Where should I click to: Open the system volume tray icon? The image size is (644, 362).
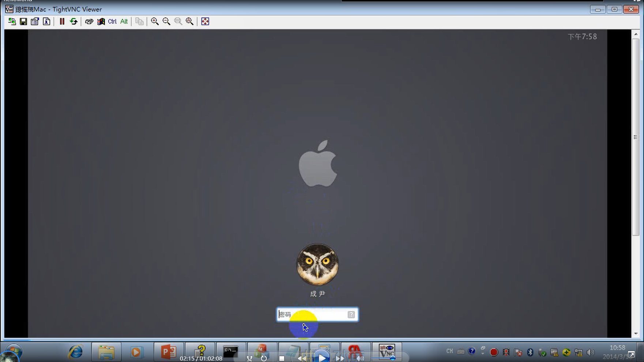tap(590, 352)
